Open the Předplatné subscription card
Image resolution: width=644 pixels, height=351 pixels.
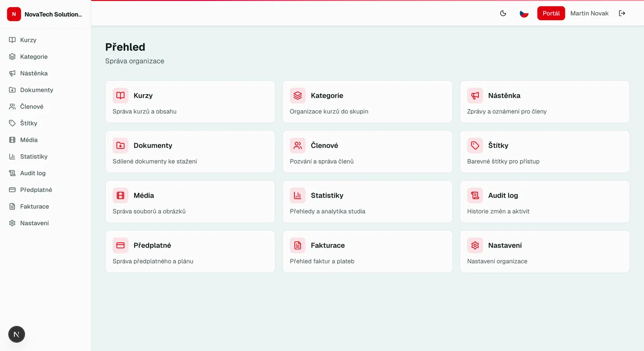click(190, 251)
